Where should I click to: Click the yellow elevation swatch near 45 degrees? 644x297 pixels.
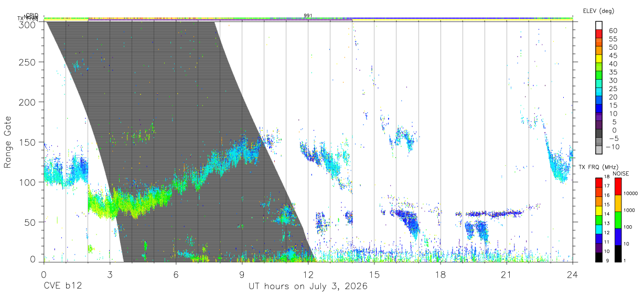pos(599,58)
